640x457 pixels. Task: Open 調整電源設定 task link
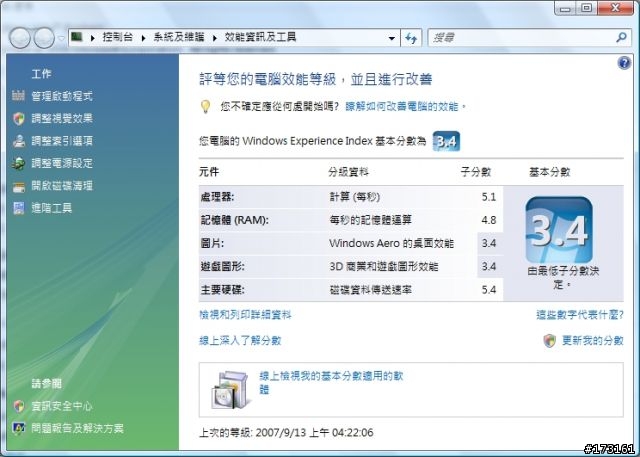62,163
